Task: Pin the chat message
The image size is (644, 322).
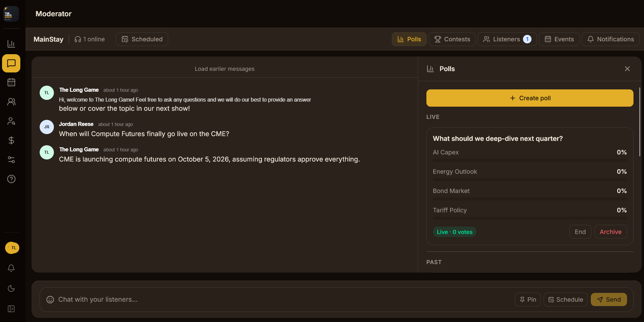Action: (528, 300)
